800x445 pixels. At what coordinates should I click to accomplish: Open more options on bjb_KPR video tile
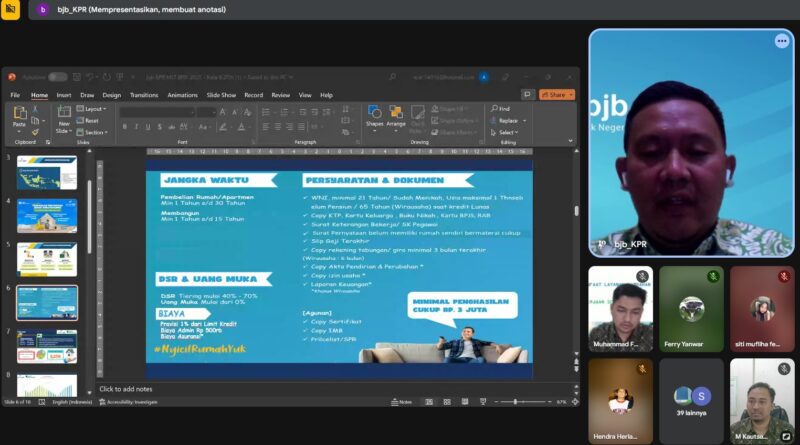[781, 41]
